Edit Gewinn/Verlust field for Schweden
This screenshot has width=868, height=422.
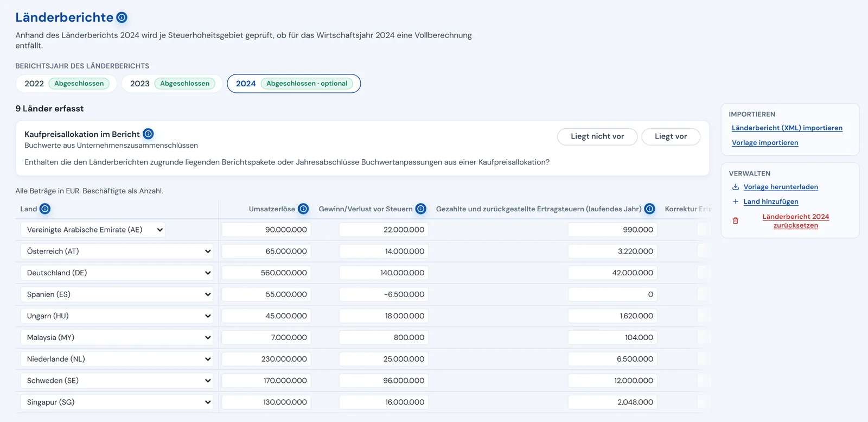384,381
